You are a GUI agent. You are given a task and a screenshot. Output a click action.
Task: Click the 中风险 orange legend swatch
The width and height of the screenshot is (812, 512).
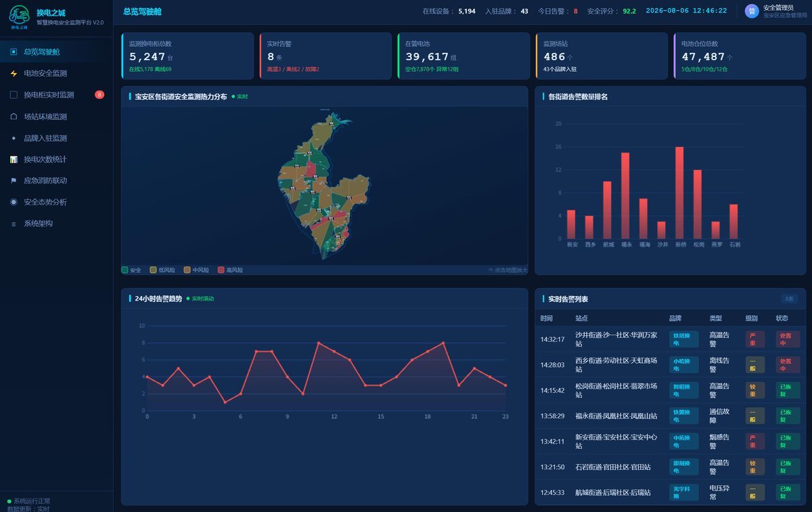tap(187, 270)
